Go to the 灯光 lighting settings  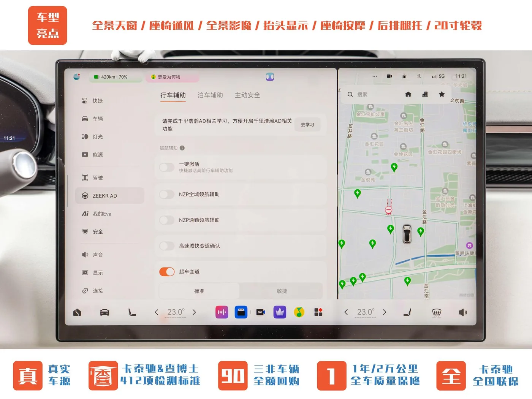[x=92, y=136]
